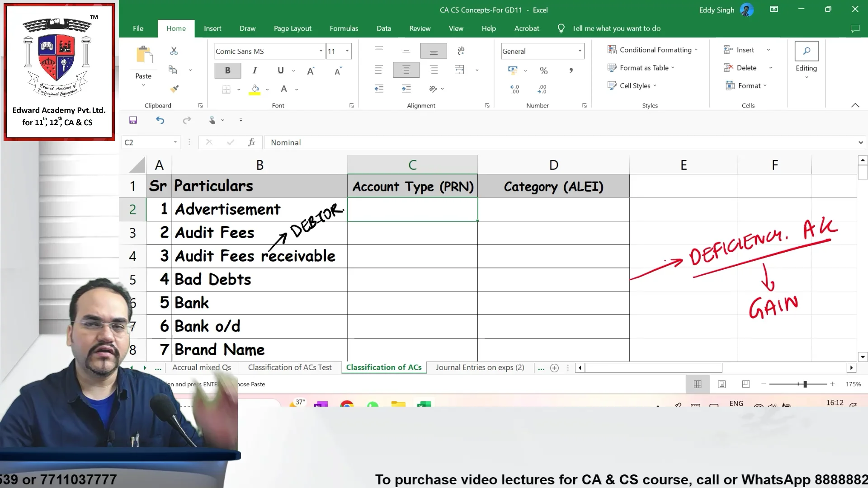
Task: Select the Cut icon in Clipboard group
Action: pos(174,51)
